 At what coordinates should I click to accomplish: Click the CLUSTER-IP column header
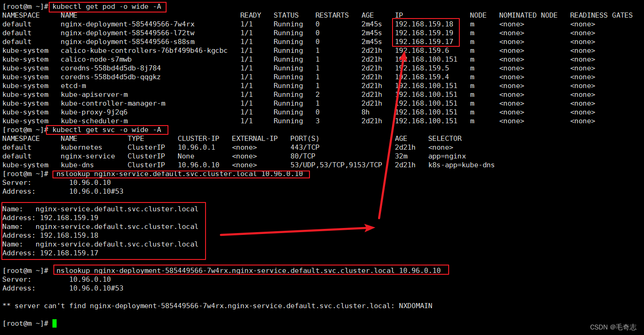click(199, 139)
